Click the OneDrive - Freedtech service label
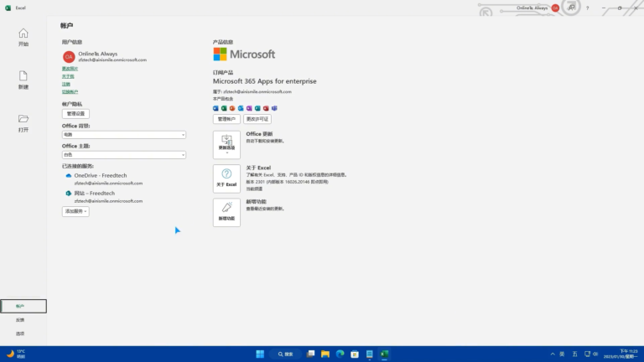 pos(101,176)
